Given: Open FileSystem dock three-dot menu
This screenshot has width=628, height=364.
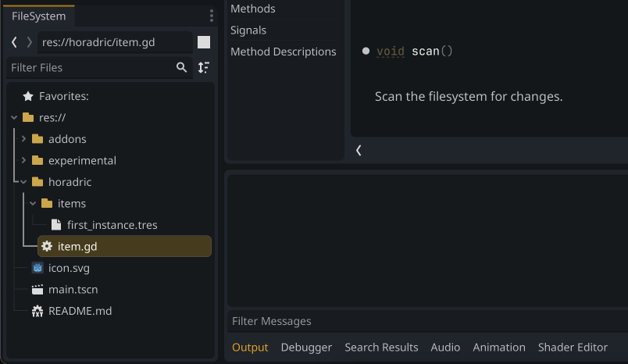Looking at the screenshot, I should tap(212, 16).
